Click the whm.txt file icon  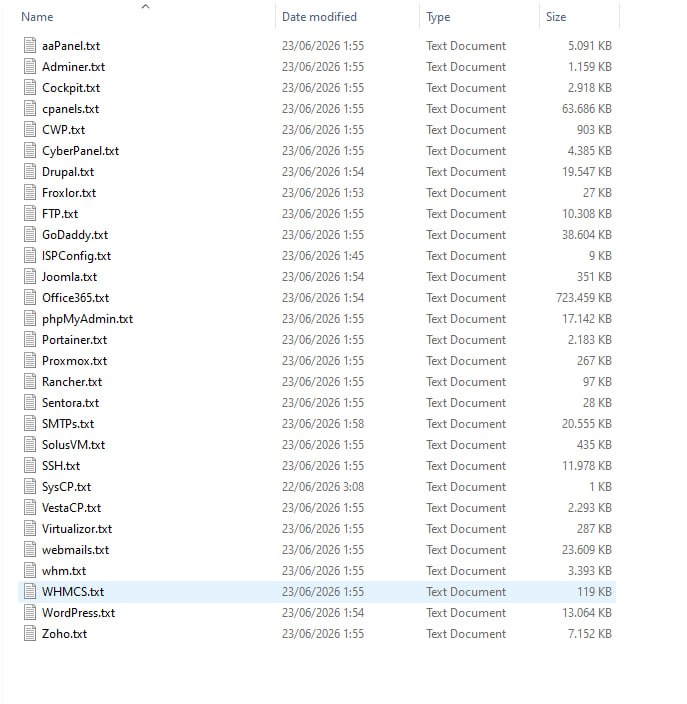click(30, 571)
